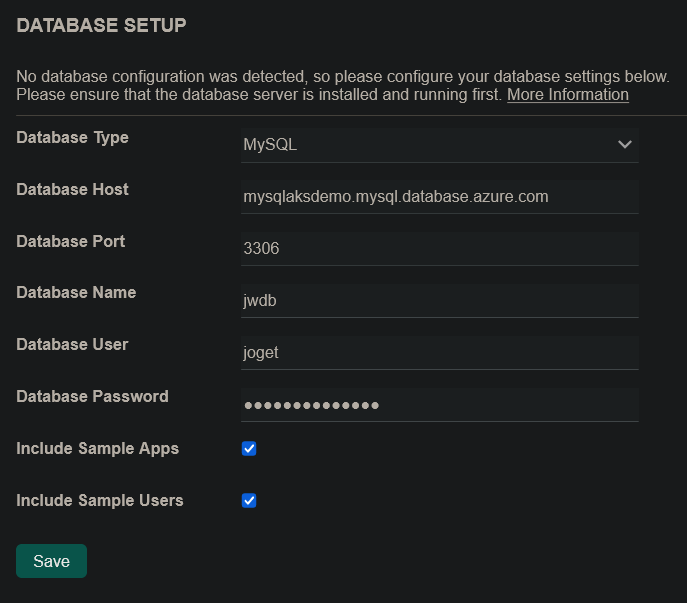The image size is (687, 603).
Task: Open the More Information link
Action: tap(568, 95)
